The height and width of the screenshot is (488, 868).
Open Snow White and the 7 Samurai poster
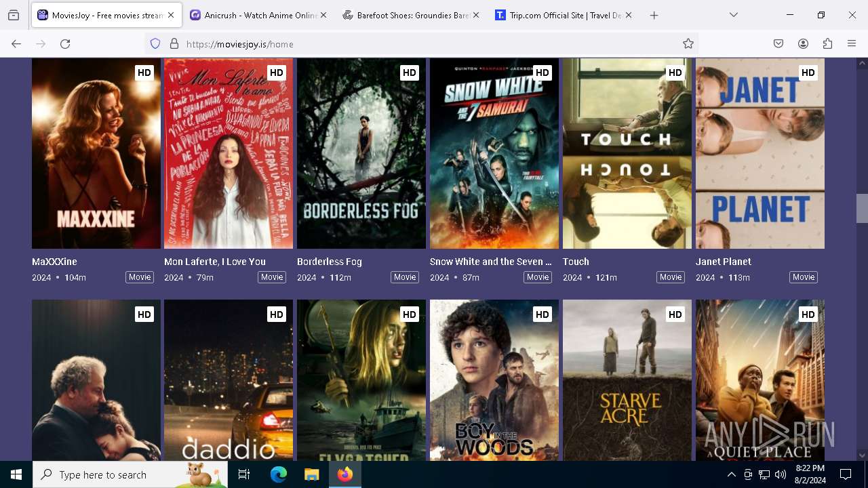coord(494,154)
